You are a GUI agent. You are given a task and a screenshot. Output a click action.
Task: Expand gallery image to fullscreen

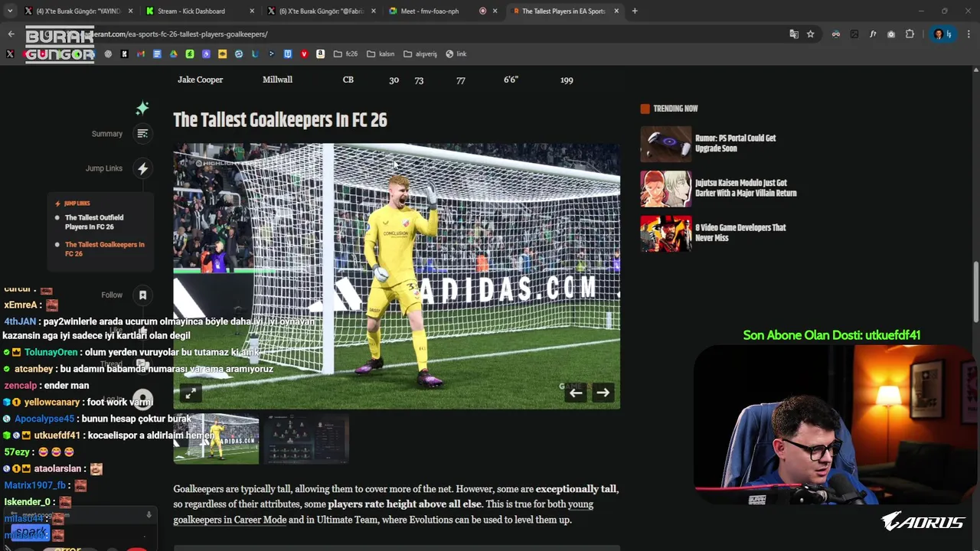pos(190,393)
